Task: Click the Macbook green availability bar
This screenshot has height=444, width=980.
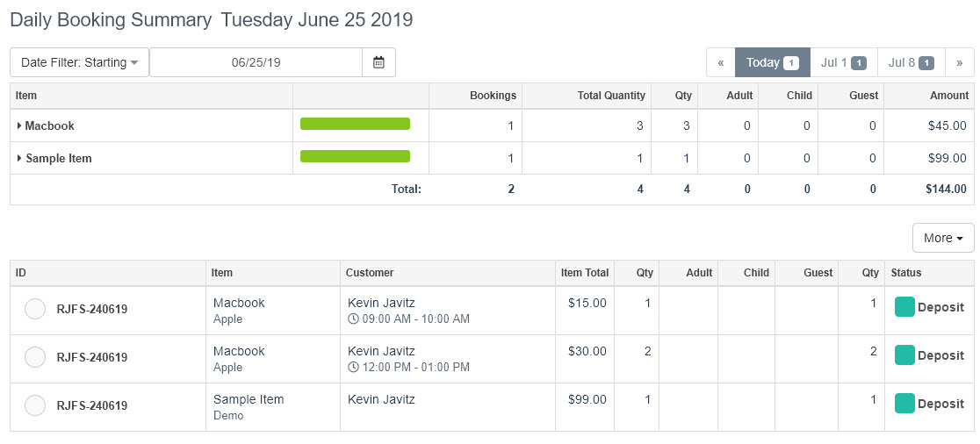Action: pos(355,124)
